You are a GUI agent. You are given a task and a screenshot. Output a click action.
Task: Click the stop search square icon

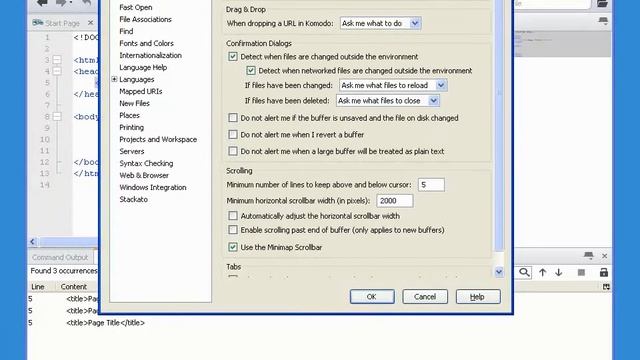point(581,272)
